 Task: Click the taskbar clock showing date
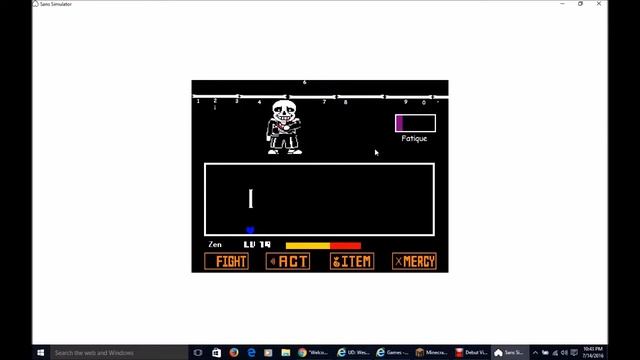pos(593,353)
